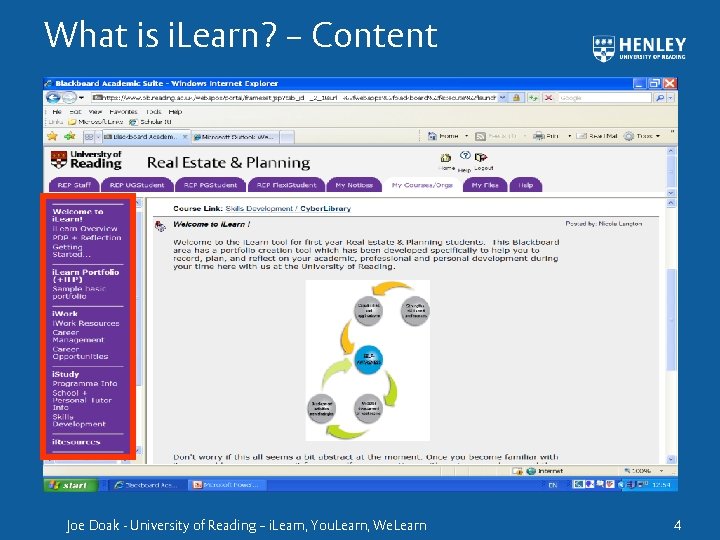Image resolution: width=720 pixels, height=540 pixels.
Task: Click the RSS Feeds toolbar icon
Action: point(480,136)
